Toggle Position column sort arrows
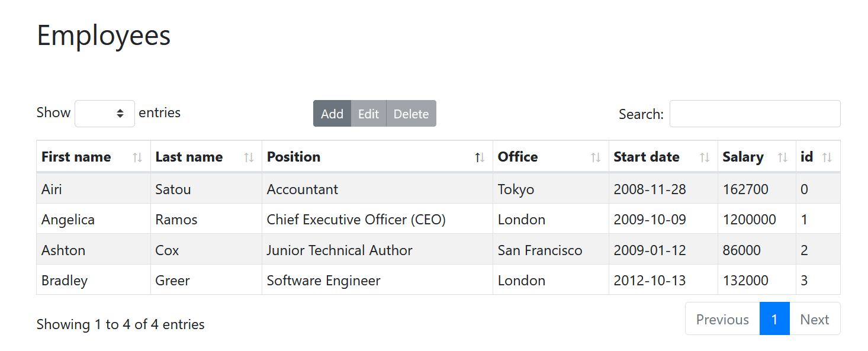The height and width of the screenshot is (351, 868). click(x=480, y=157)
